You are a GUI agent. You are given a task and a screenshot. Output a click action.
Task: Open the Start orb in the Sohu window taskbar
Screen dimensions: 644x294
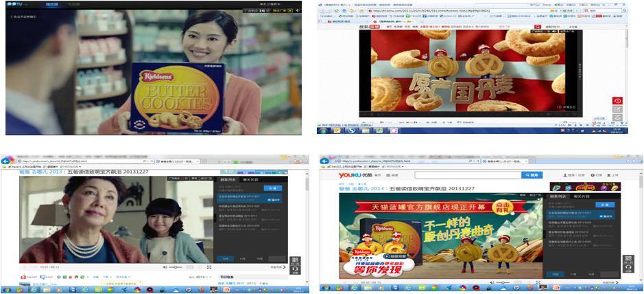coord(323,131)
